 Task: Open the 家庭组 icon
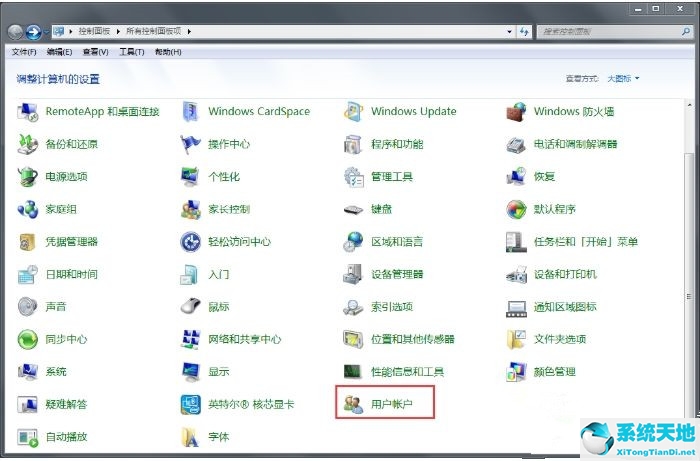28,209
